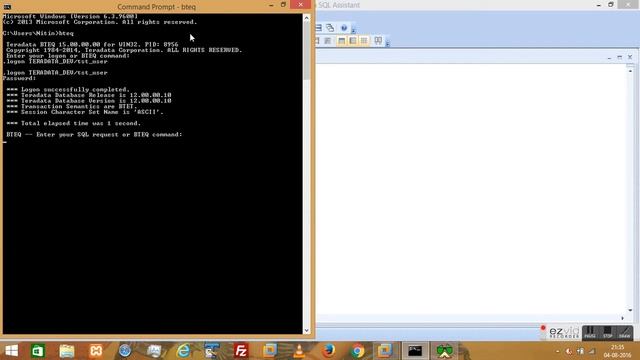Click the Ezvid Draw button

(624, 332)
